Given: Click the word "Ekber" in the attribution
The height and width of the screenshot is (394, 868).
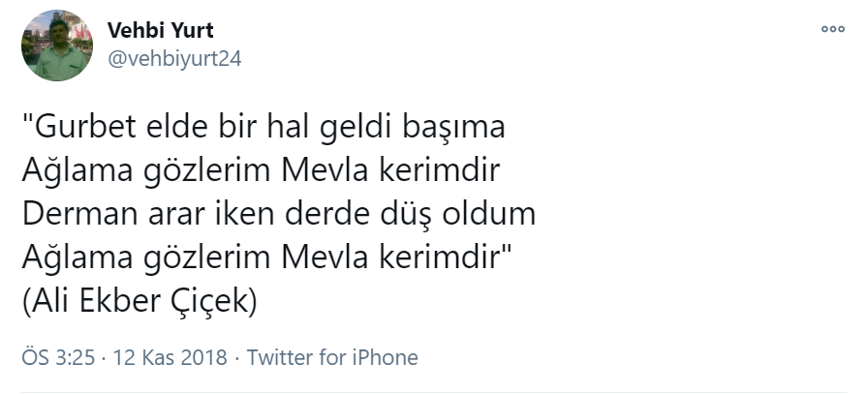Looking at the screenshot, I should [138, 302].
